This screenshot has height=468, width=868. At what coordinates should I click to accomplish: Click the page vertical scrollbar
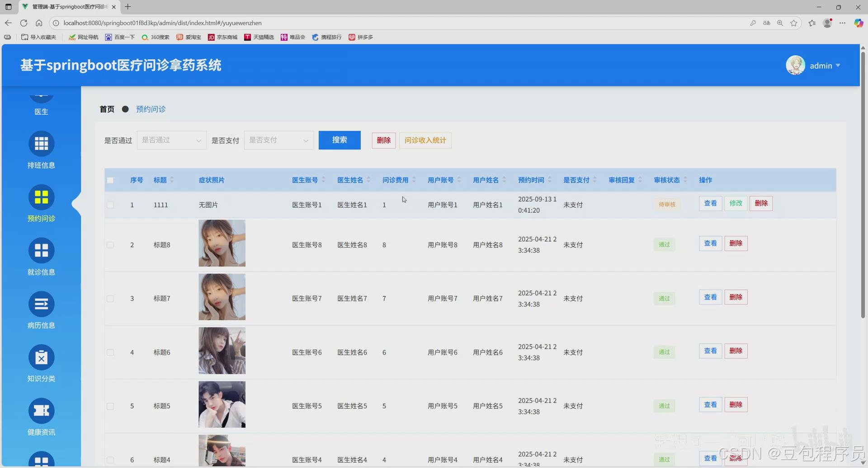(x=863, y=184)
